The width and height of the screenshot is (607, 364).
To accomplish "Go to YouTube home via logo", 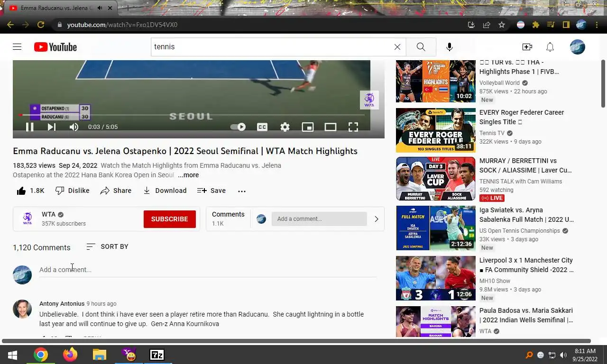I will [x=55, y=47].
